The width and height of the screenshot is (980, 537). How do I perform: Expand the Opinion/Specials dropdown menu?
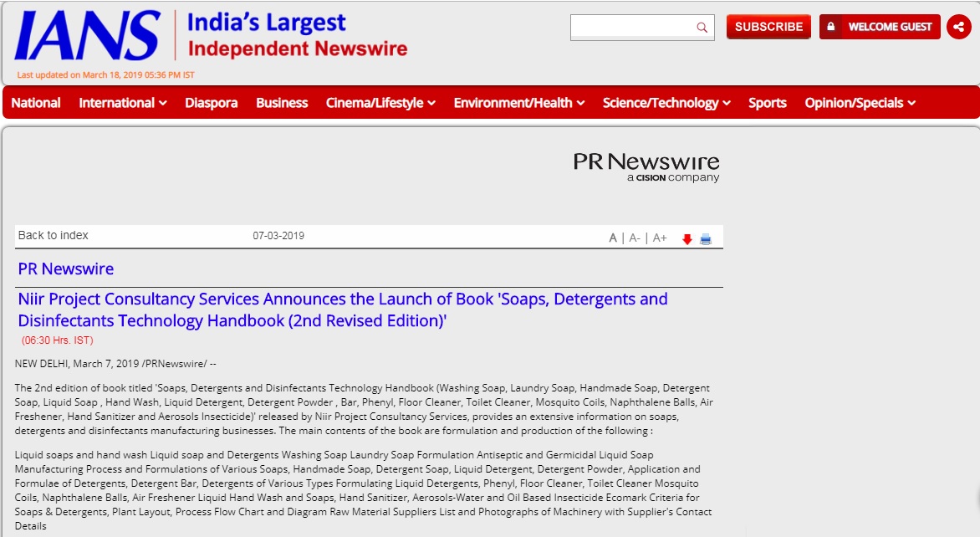(x=860, y=103)
